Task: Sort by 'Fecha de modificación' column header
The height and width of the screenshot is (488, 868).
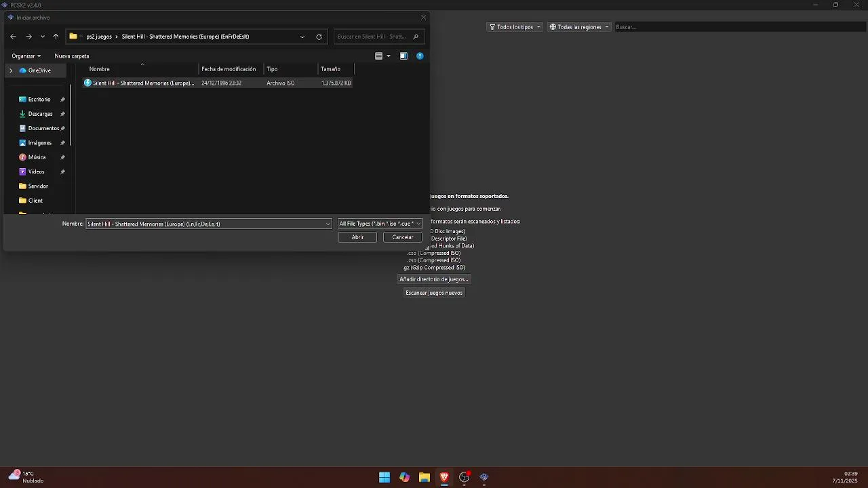Action: tap(231, 69)
